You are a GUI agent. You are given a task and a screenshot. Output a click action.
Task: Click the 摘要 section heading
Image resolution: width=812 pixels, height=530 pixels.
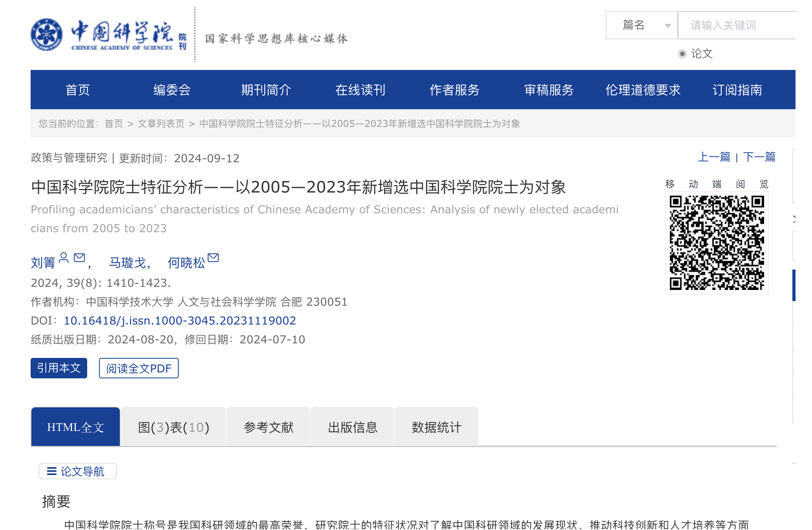56,501
